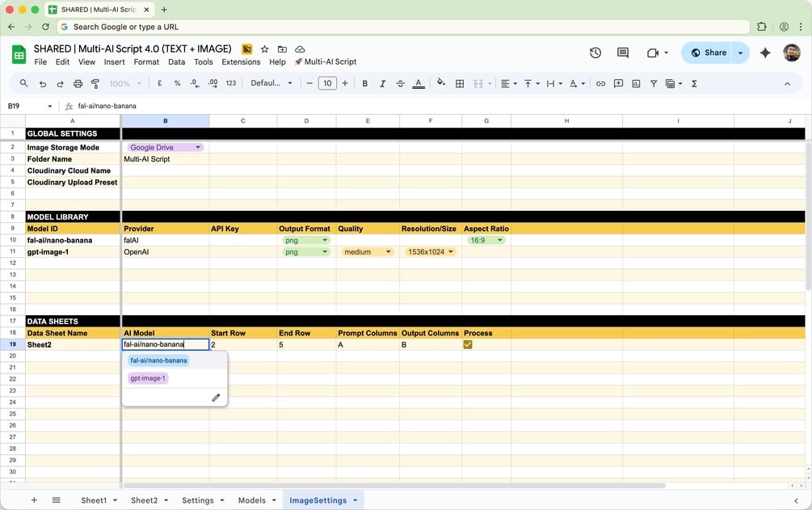The width and height of the screenshot is (812, 510).
Task: Format as percent
Action: [177, 83]
